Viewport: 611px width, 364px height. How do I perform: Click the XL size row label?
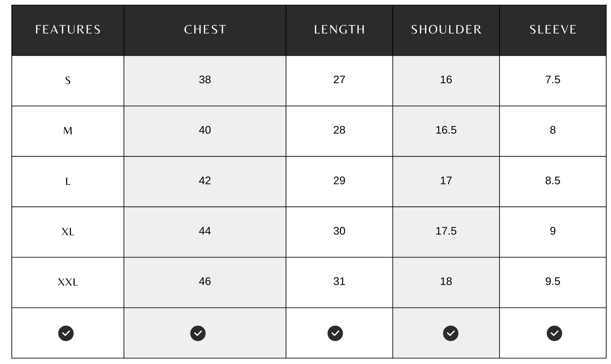pos(68,232)
